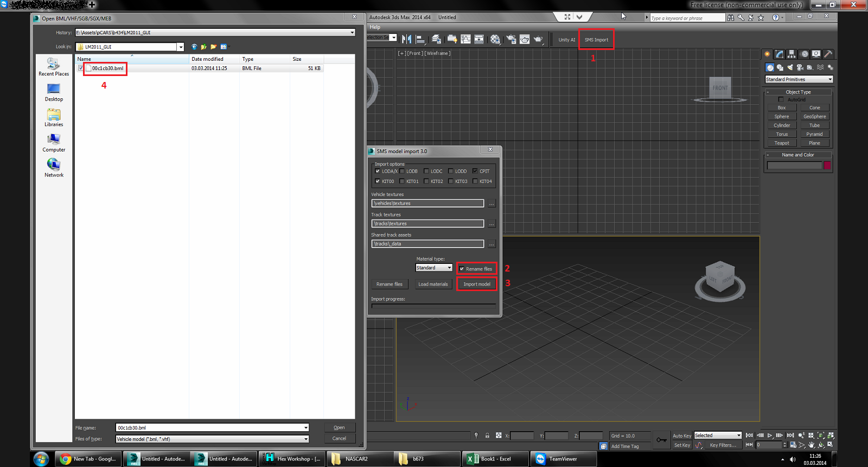Enable the LODB import option

(402, 171)
